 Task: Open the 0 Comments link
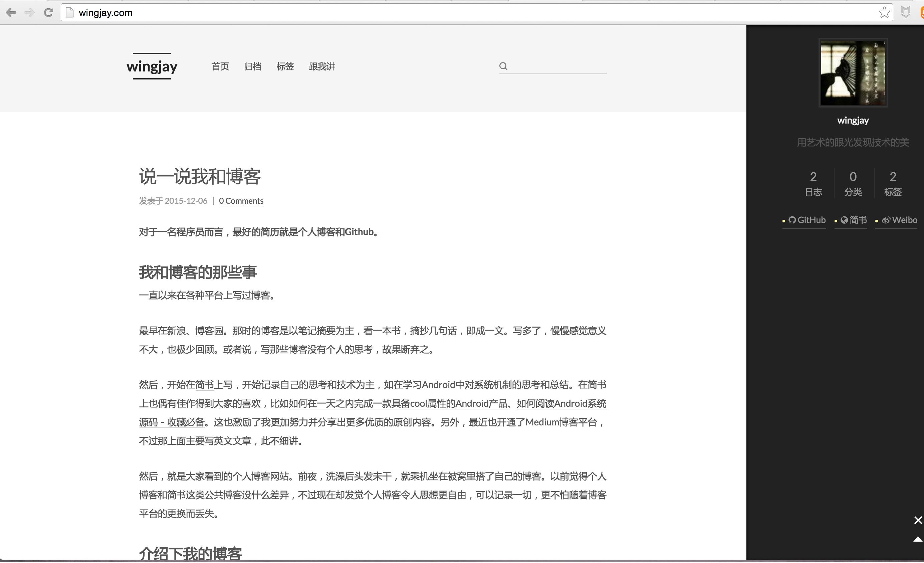(x=241, y=201)
